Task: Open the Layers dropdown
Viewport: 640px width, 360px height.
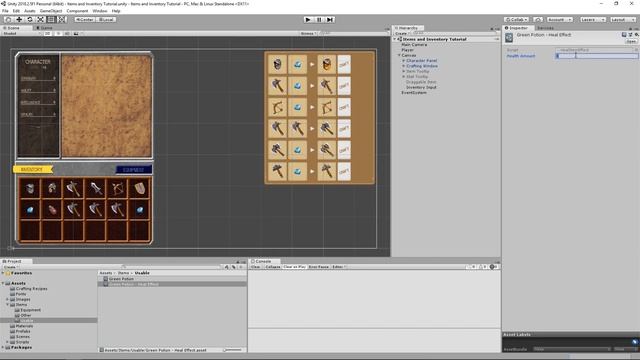Action: click(592, 20)
